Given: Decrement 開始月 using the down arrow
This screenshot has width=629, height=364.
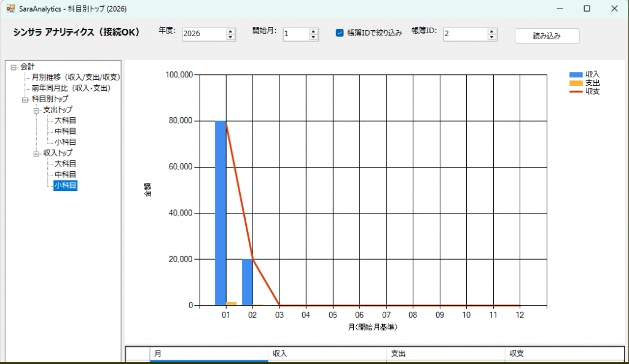Looking at the screenshot, I should [x=314, y=37].
